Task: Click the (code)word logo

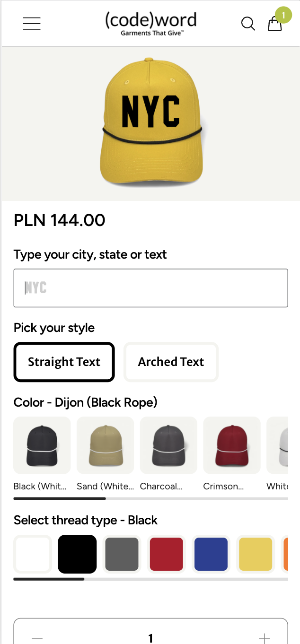Action: [x=150, y=23]
